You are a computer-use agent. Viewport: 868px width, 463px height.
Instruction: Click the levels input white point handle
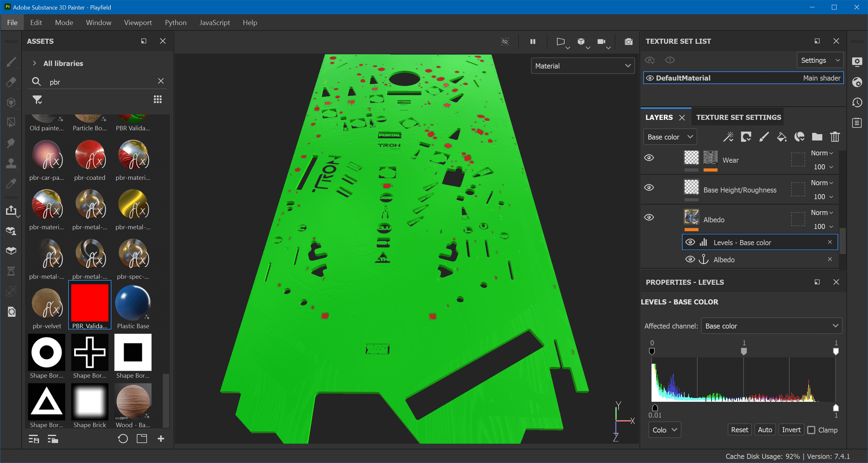(836, 351)
